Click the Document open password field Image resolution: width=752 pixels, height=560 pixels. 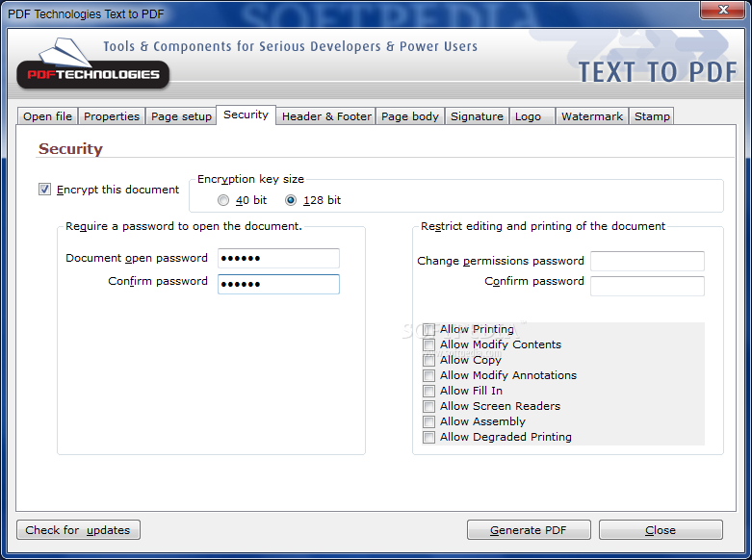278,258
